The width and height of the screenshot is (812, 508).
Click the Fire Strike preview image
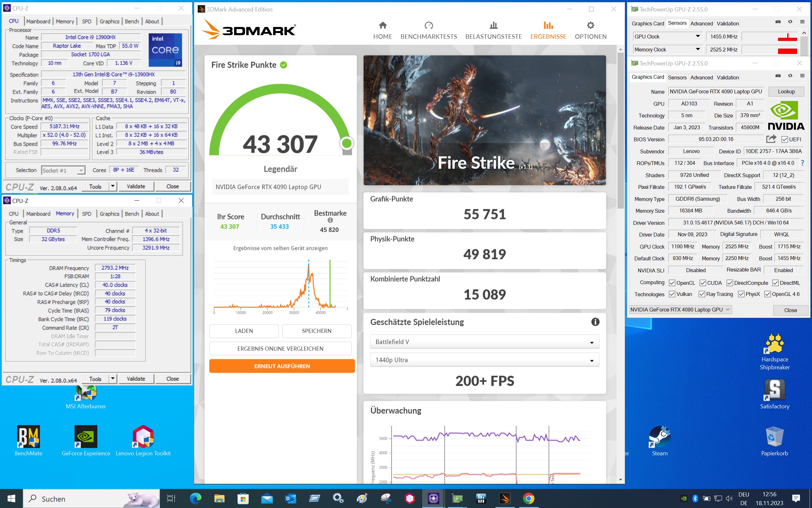(x=485, y=120)
